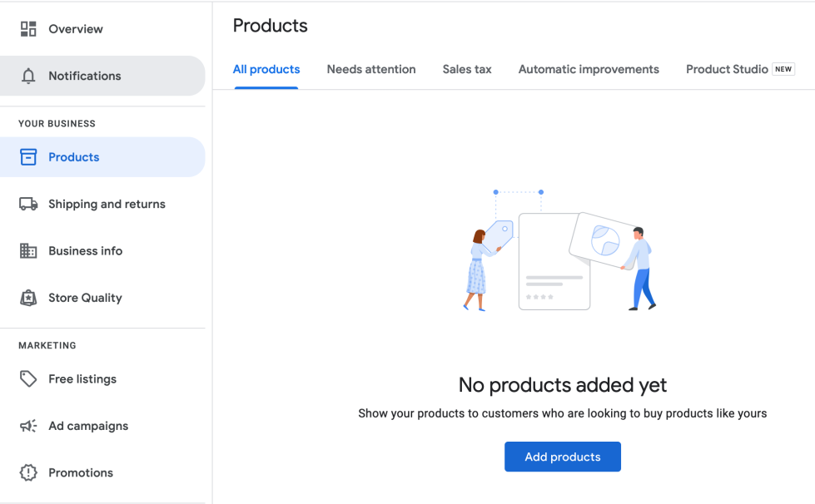Image resolution: width=815 pixels, height=504 pixels.
Task: Click the Products box icon
Action: [x=28, y=157]
